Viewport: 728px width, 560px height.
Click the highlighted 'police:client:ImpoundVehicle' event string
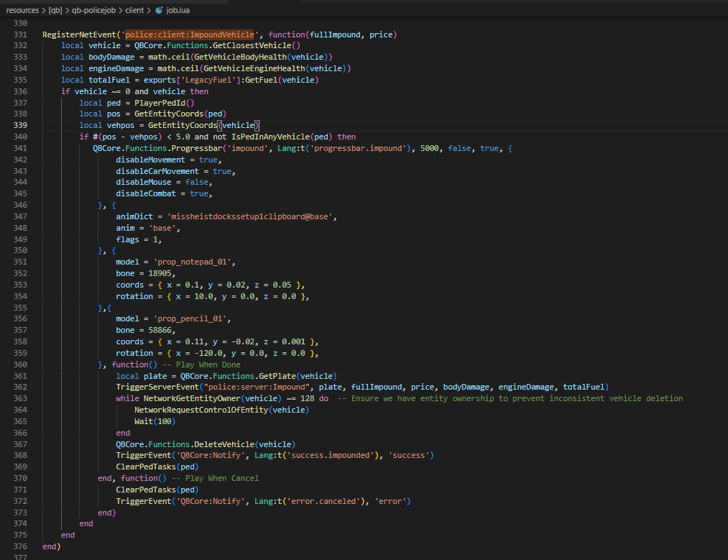click(x=190, y=35)
